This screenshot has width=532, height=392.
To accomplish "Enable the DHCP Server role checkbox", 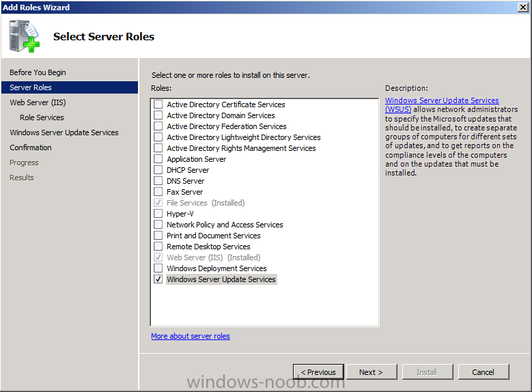I will [158, 169].
